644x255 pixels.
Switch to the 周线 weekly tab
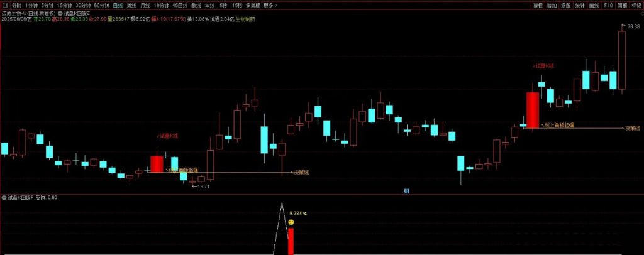tap(131, 5)
